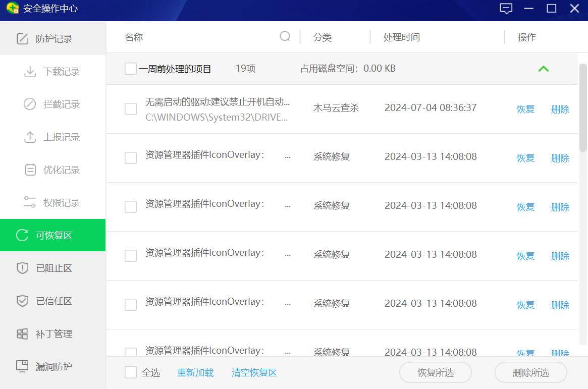Collapse the week-old items group with green chevron

point(543,69)
